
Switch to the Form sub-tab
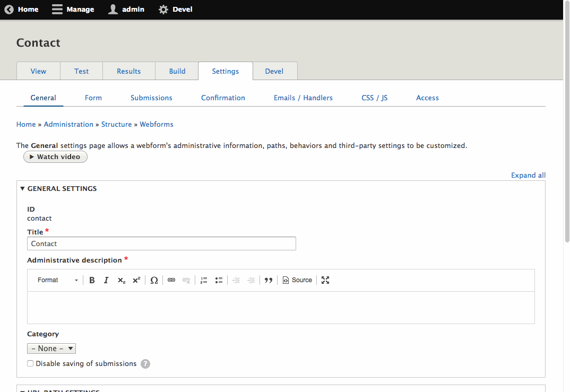coord(93,98)
